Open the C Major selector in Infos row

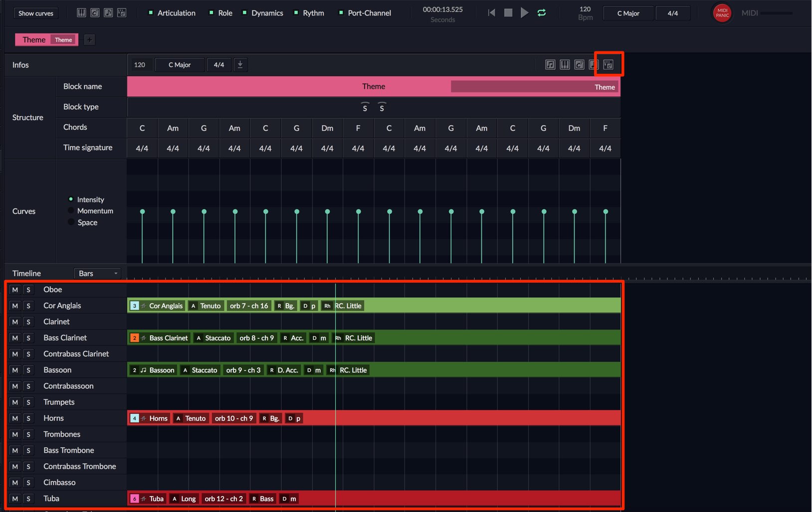180,64
